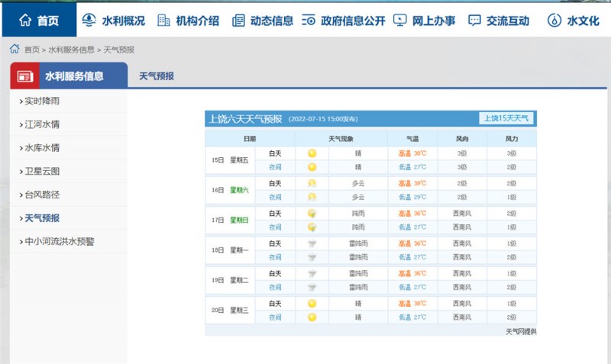The image size is (611, 364).
Task: Go to 首页 via breadcrumb link
Action: 32,50
